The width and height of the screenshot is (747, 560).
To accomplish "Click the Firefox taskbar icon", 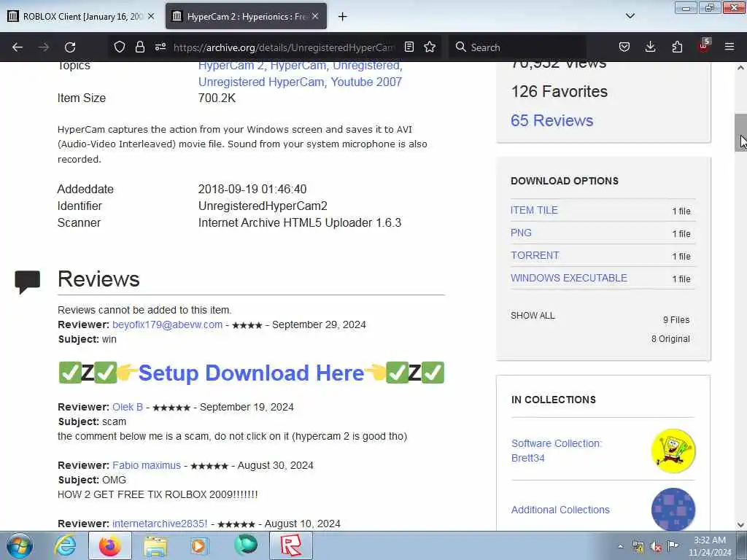I will click(110, 545).
